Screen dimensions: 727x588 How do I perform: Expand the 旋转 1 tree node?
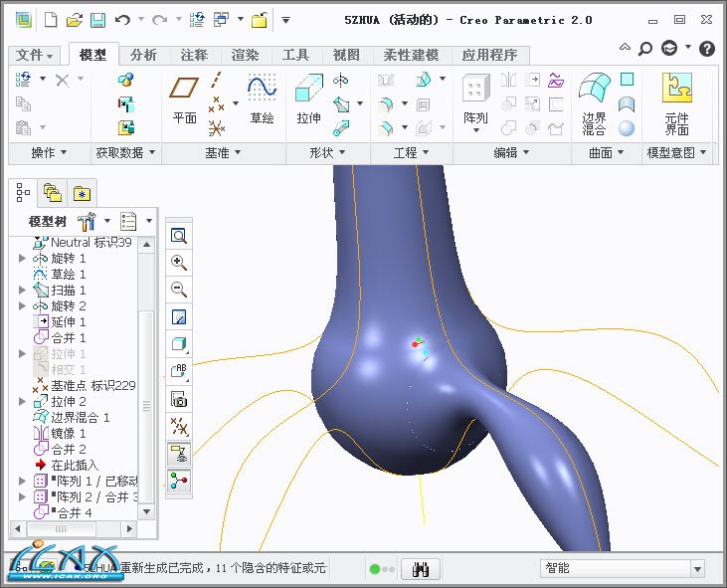pos(23,259)
